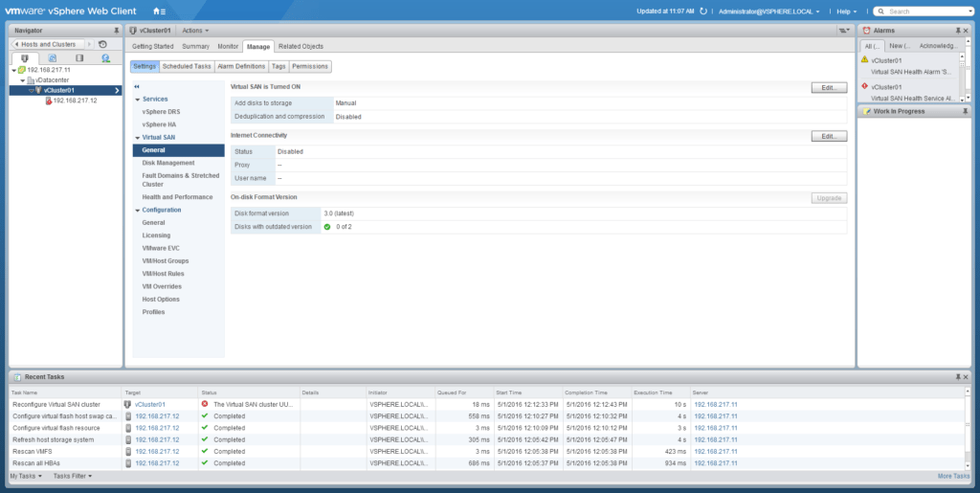Screen dimensions: 980x493
Task: Go back via Hosts and Clusters breadcrumb
Action: tap(48, 44)
